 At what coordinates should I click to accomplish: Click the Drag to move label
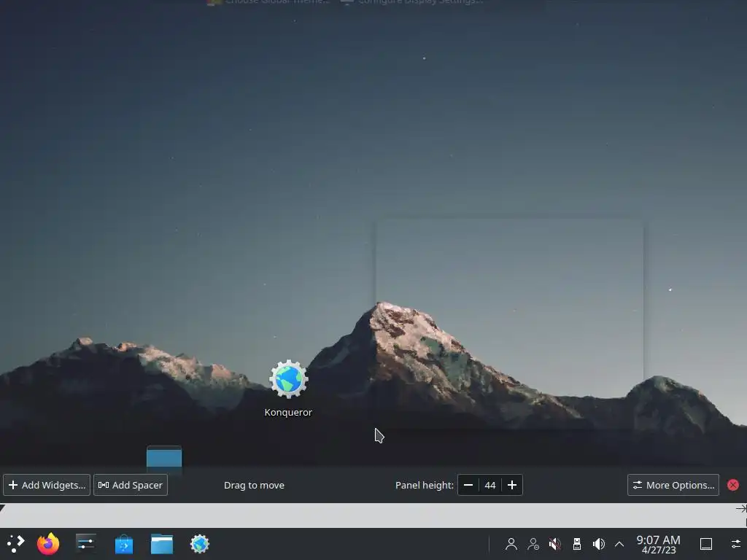(x=254, y=485)
